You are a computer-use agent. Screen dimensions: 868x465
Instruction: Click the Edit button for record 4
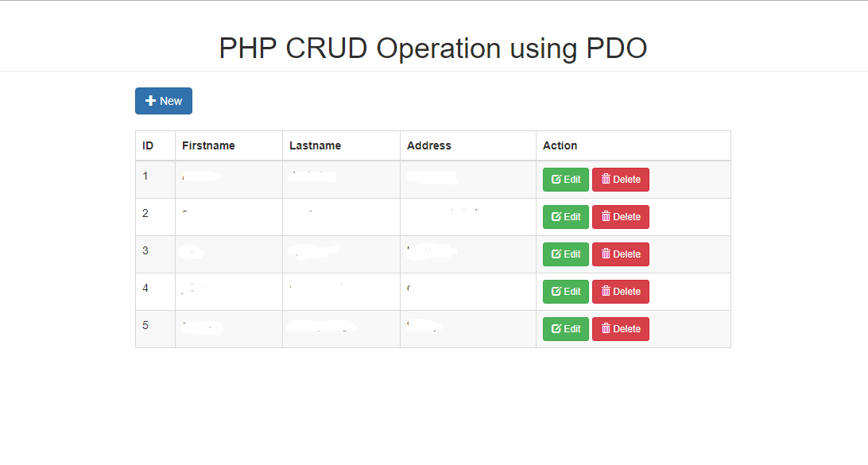coord(566,291)
